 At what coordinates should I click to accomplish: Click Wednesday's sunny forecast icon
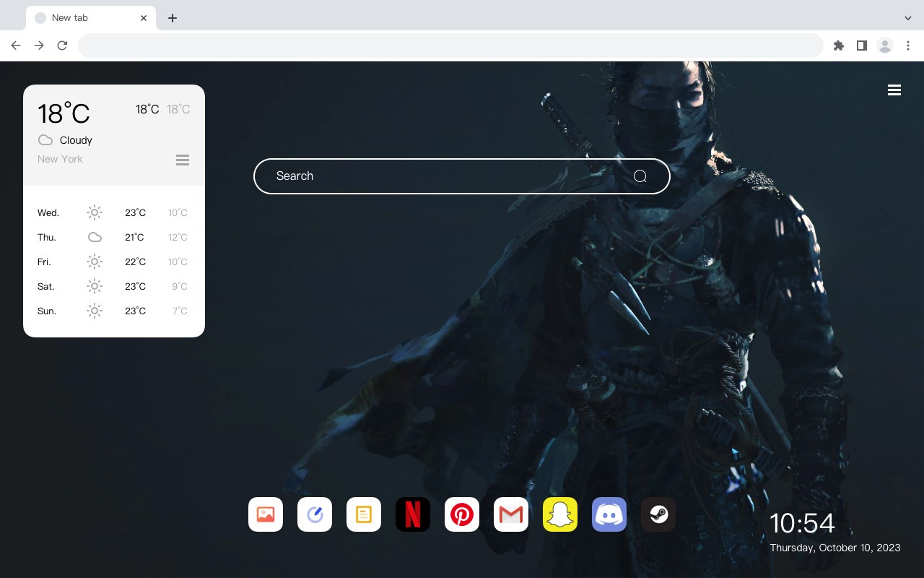pyautogui.click(x=95, y=212)
